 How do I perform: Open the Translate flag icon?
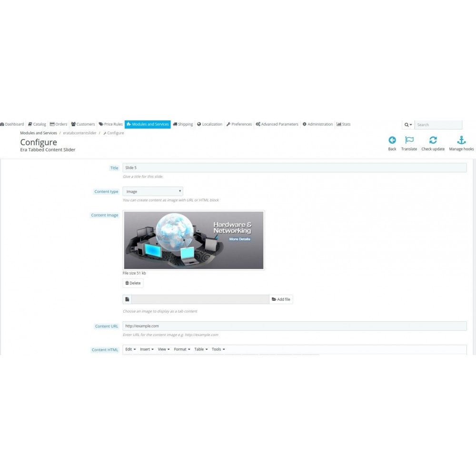click(x=409, y=140)
